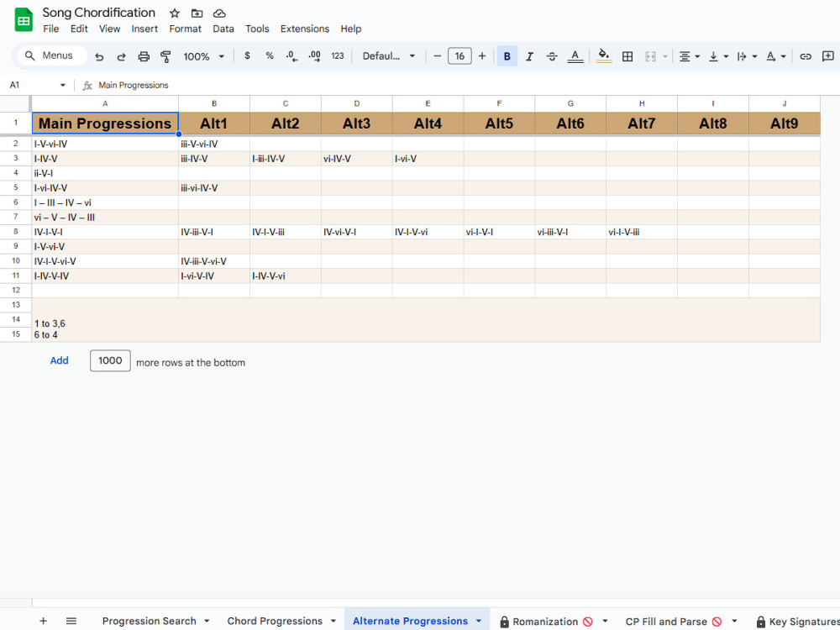Select cell containing IV-I-V-vi-V
The image size is (840, 630).
tap(105, 261)
